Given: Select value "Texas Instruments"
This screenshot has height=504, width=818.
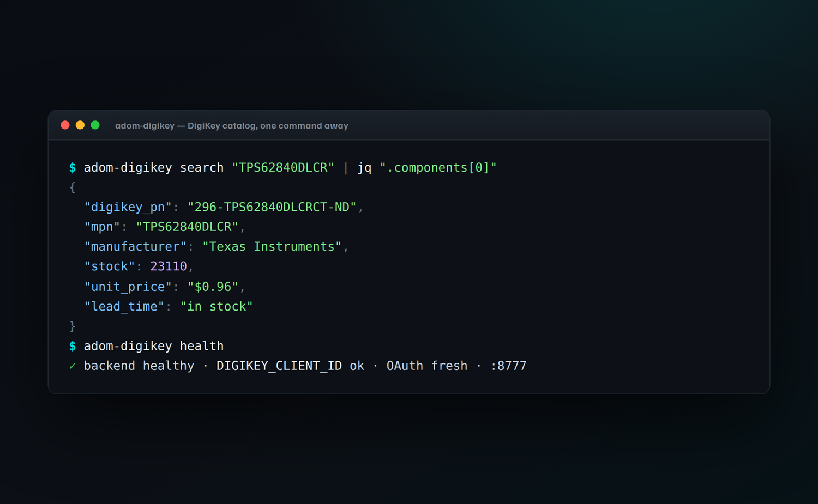Looking at the screenshot, I should tap(272, 247).
